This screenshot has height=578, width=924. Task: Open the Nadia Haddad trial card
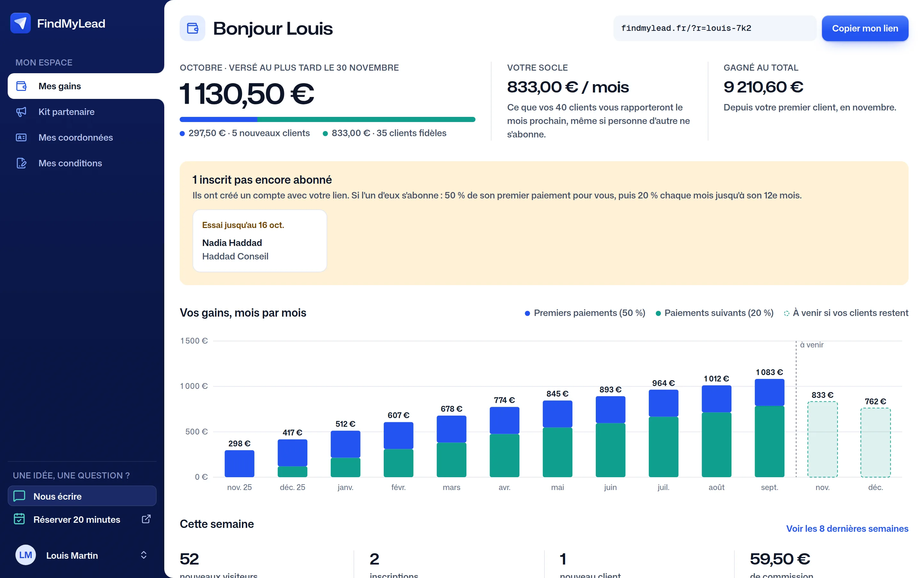pos(260,241)
